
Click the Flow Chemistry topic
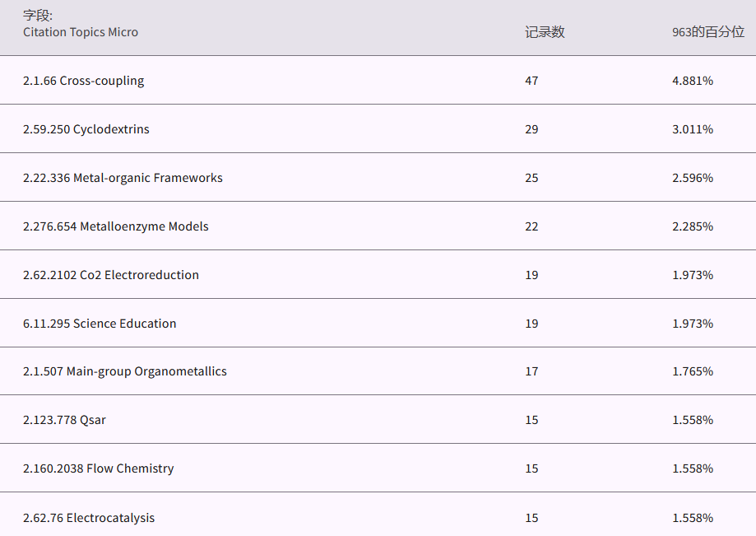pyautogui.click(x=99, y=468)
